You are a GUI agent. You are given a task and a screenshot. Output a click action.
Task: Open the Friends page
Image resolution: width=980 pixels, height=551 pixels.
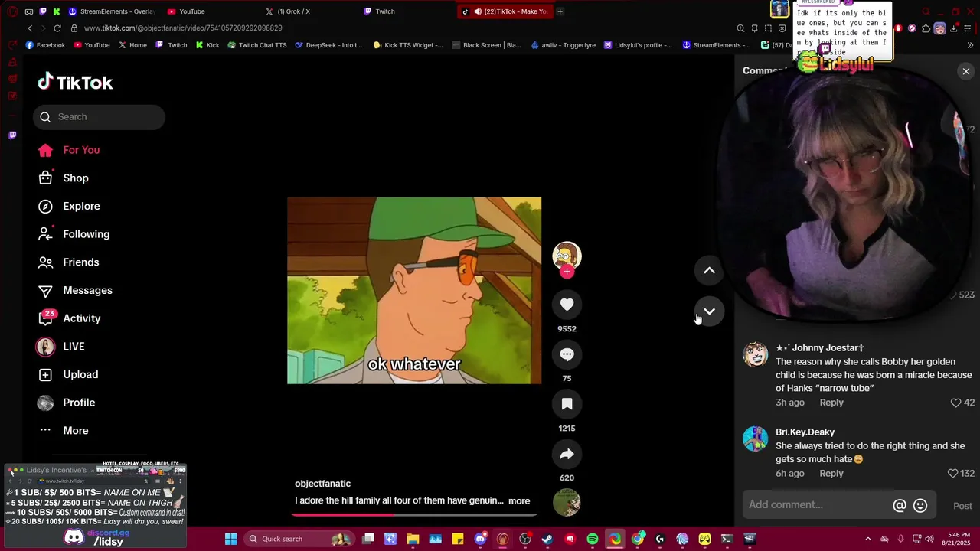69,262
